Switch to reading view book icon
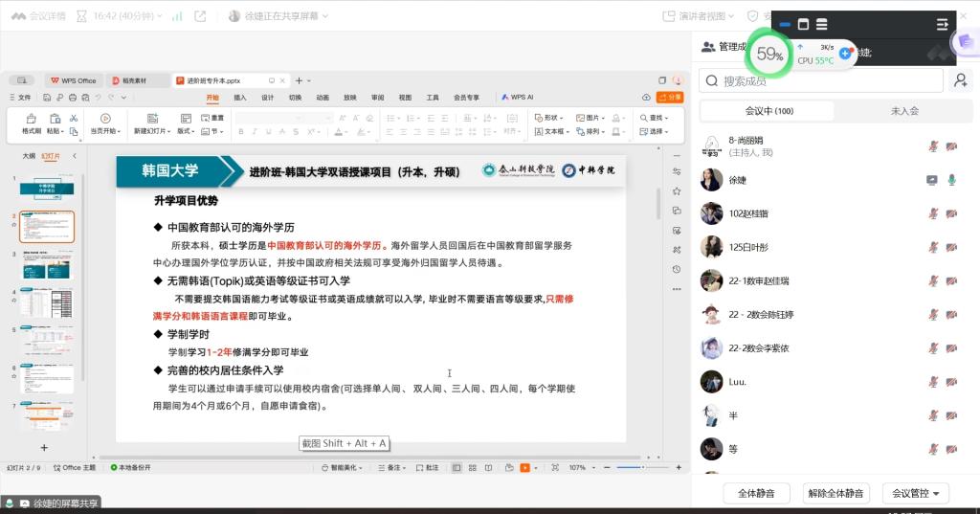Viewport: 980px width, 514px height. (489, 468)
